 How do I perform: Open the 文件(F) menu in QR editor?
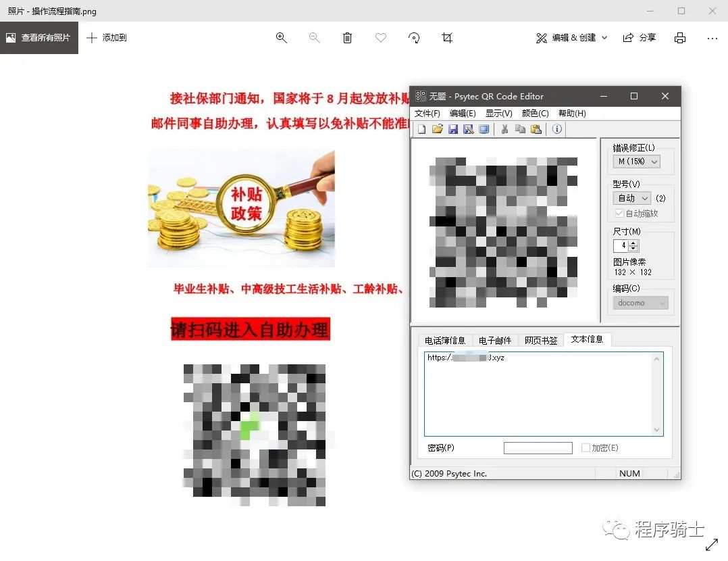(x=427, y=113)
